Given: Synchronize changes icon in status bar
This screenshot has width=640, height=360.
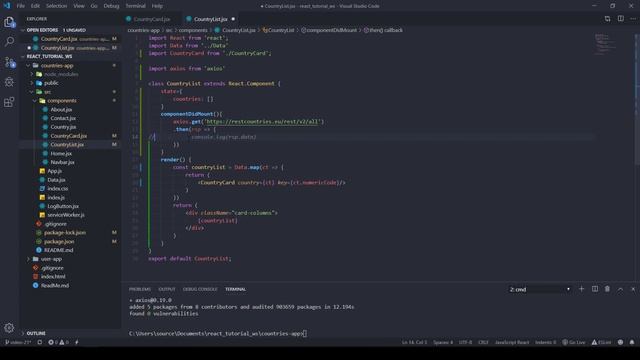Looking at the screenshot, I should 40,342.
